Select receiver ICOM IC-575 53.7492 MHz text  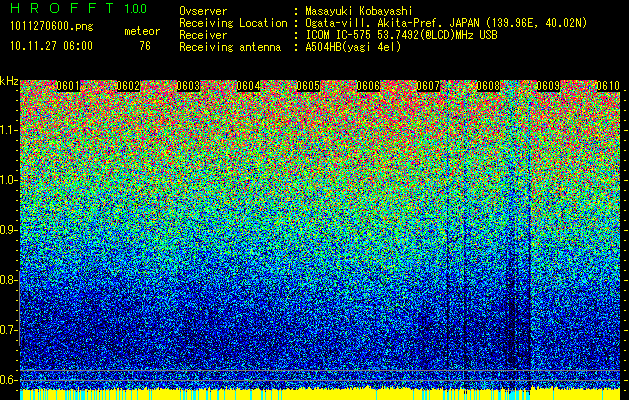[x=401, y=35]
